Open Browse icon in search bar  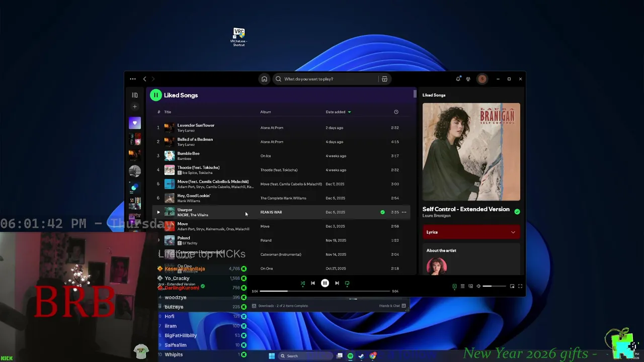pos(384,79)
